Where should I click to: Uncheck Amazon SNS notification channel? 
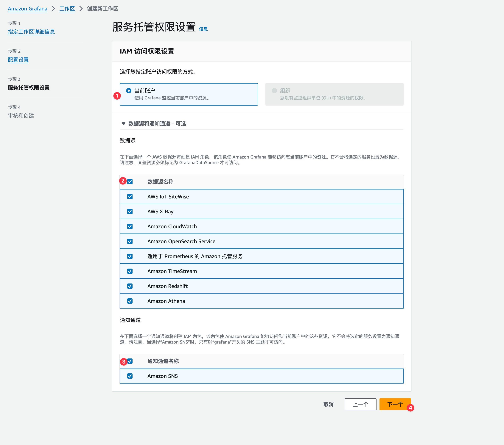[130, 376]
